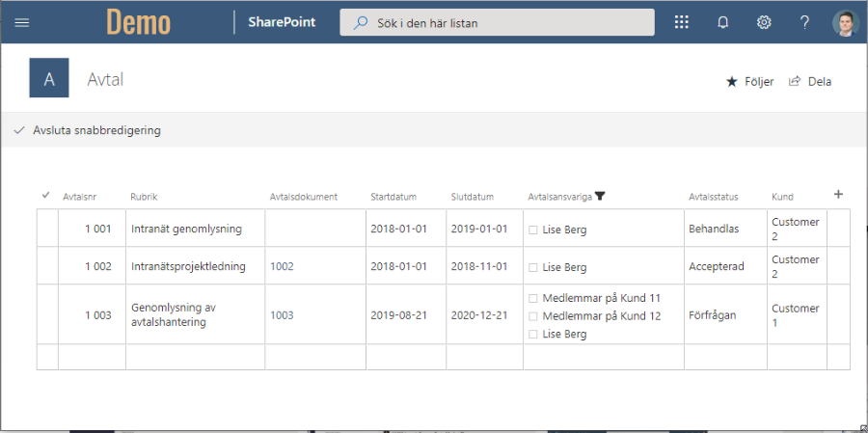Viewport: 868px width, 433px height.
Task: Toggle the select-all rows checkmark
Action: [45, 196]
